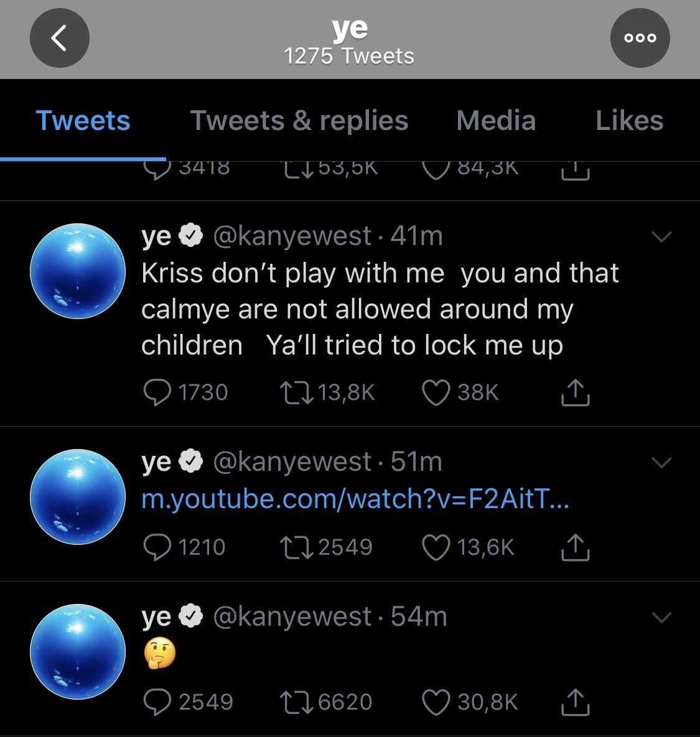The height and width of the screenshot is (737, 700).
Task: Open the m.youtube.com watch link
Action: click(x=355, y=499)
